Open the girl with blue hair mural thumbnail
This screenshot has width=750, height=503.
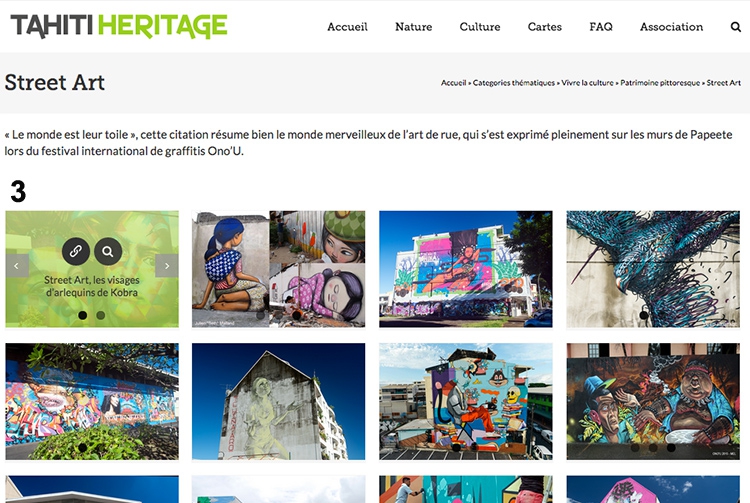pos(278,269)
